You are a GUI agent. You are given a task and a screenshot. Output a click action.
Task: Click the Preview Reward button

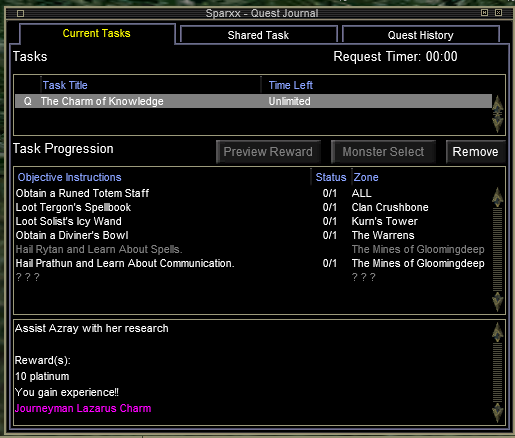point(268,152)
